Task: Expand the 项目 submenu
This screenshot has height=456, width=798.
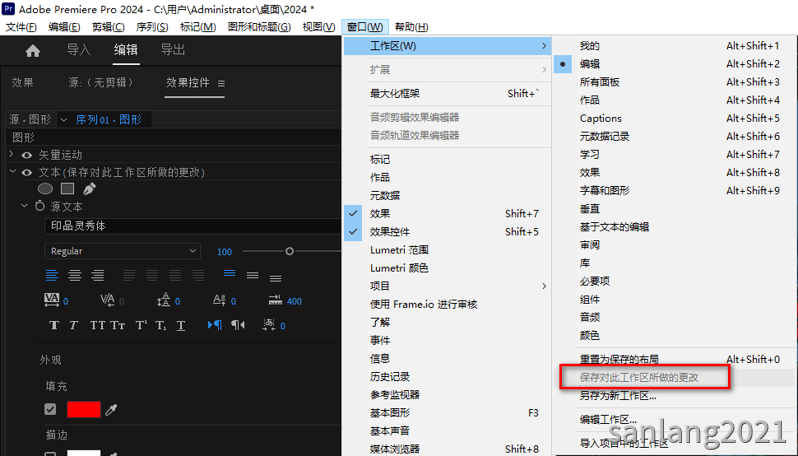Action: click(448, 286)
